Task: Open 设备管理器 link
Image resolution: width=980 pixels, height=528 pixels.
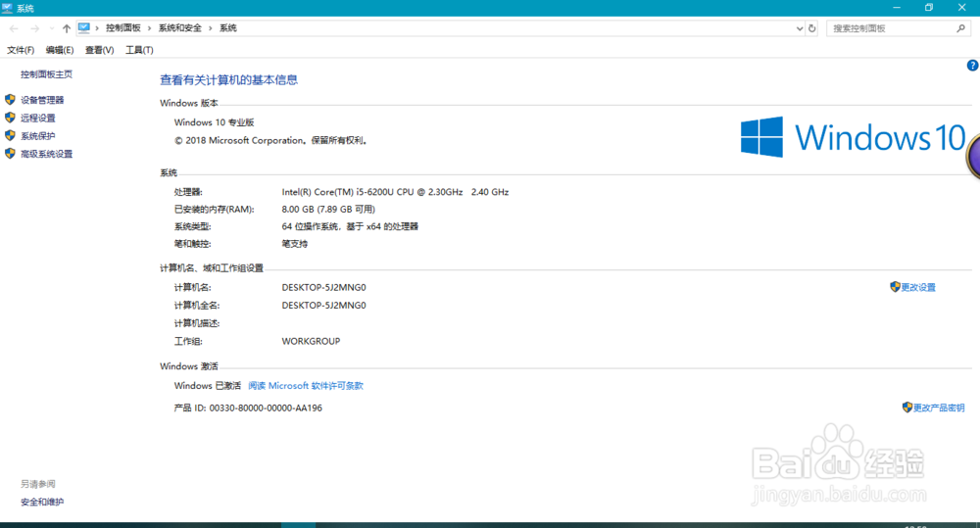Action: pyautogui.click(x=42, y=100)
